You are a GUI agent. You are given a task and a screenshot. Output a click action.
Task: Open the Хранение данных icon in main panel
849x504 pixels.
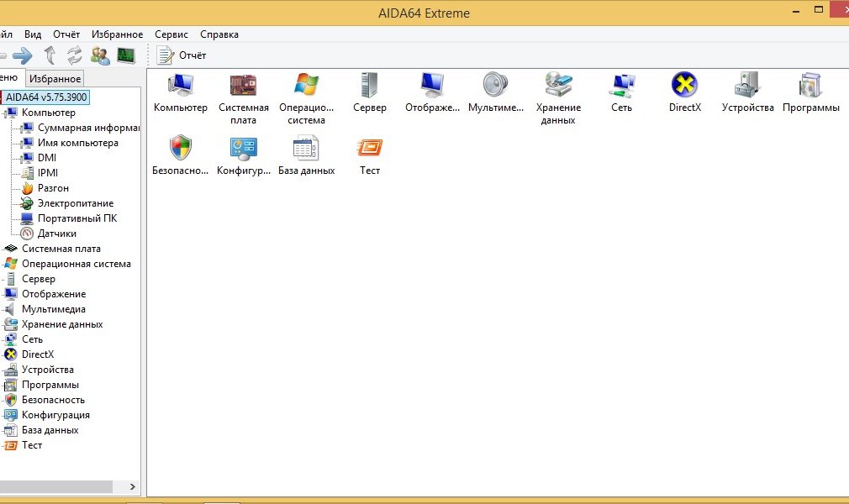pos(558,86)
